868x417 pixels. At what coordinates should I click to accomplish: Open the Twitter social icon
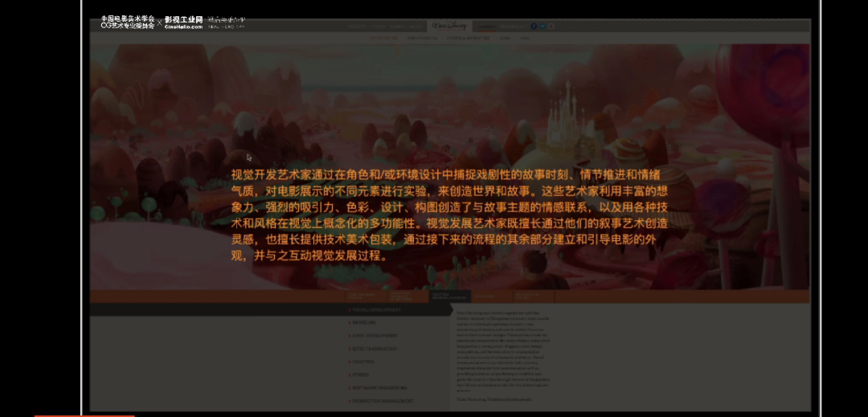542,26
